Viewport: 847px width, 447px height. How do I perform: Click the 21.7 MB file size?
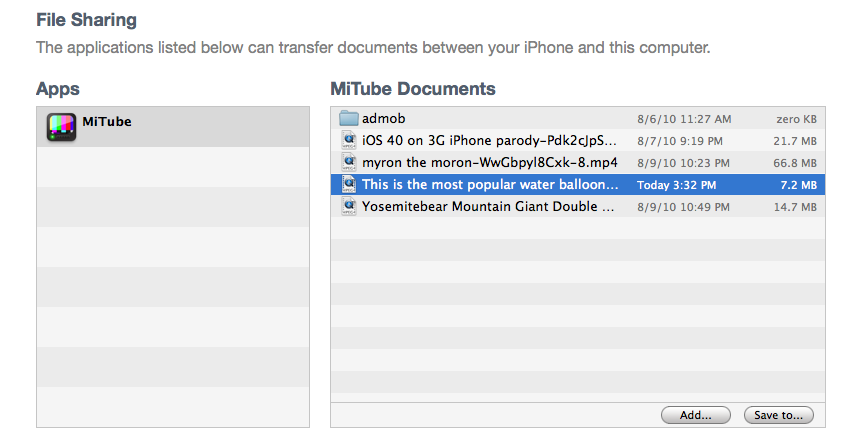click(797, 141)
